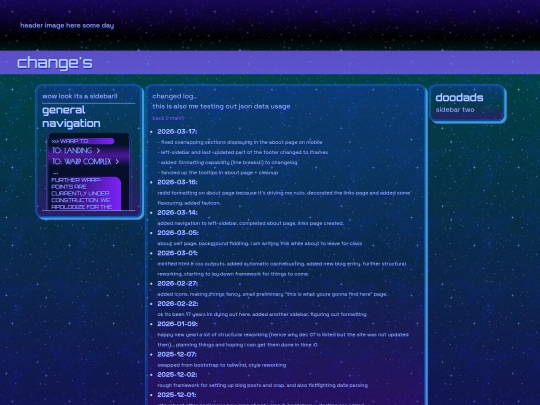Select the 2026-01-09 changelog date
Screen dimensions: 540x405
click(177, 324)
